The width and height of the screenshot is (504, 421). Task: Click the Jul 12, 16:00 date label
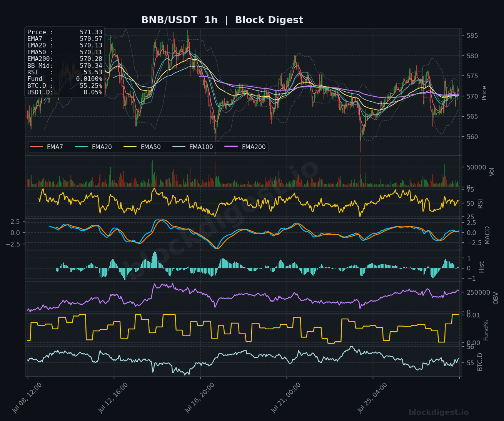[x=113, y=398]
